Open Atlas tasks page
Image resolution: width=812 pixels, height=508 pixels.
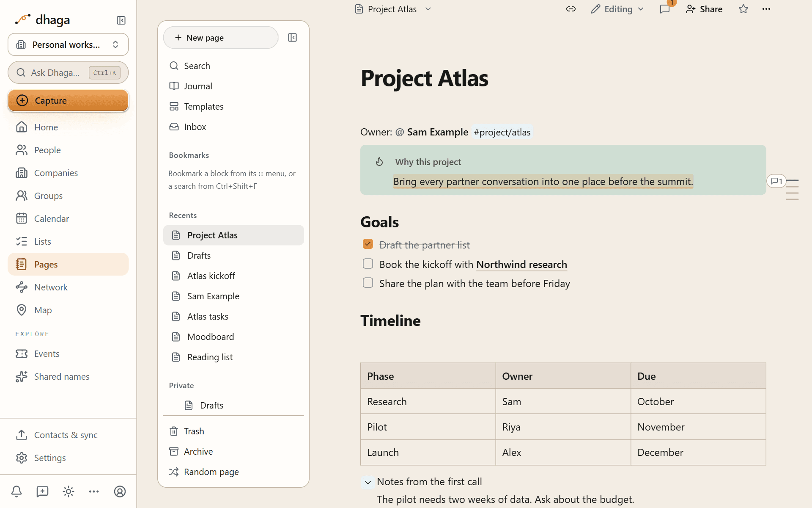[x=233, y=316]
